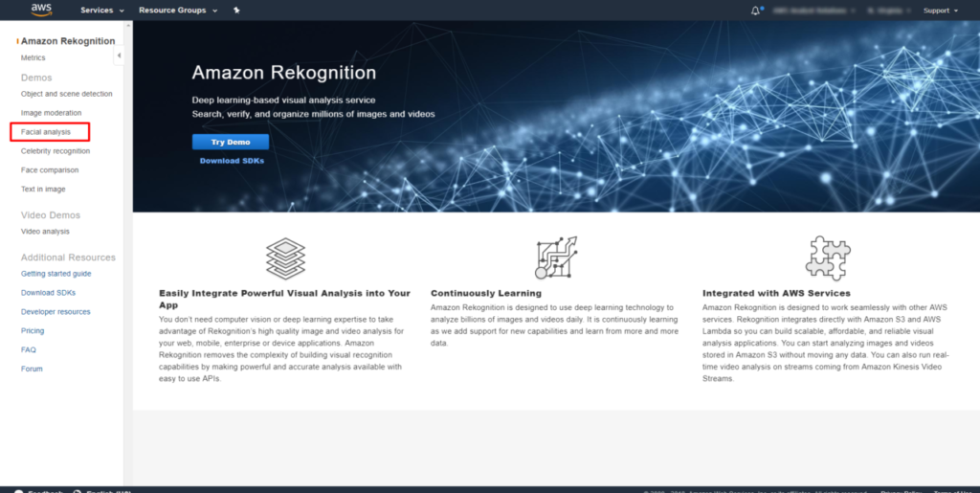The image size is (980, 493).
Task: Click the AWS logo in the header
Action: coord(41,10)
